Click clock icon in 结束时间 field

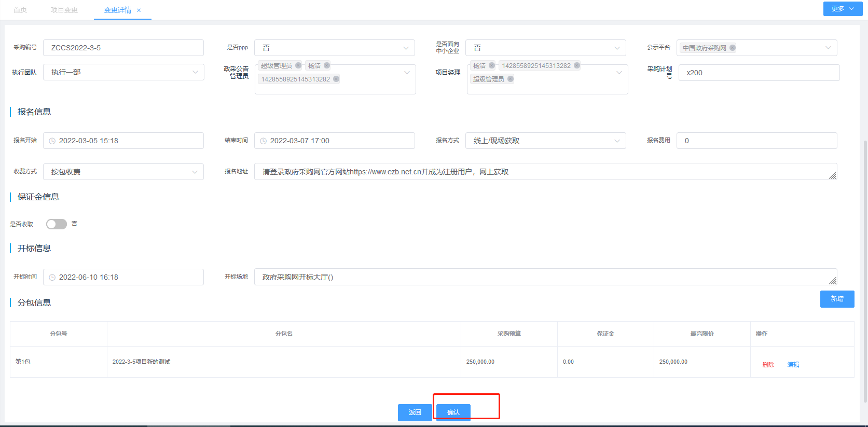(x=263, y=141)
